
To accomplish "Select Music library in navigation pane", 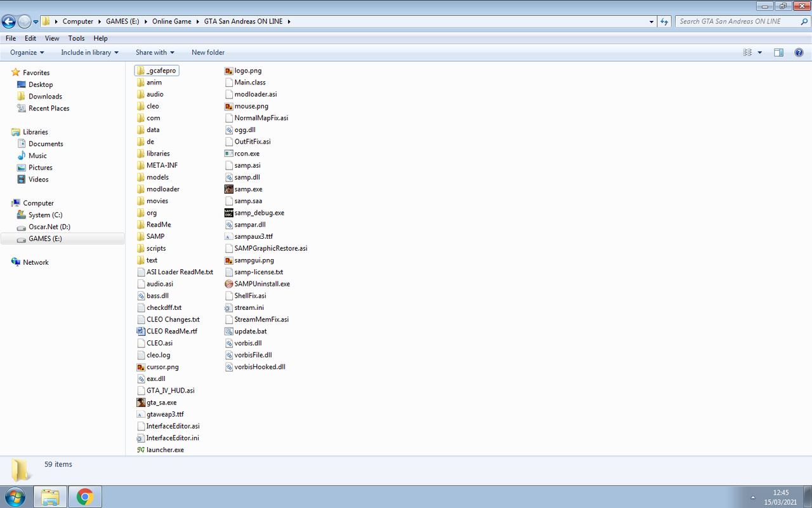I will 37,156.
